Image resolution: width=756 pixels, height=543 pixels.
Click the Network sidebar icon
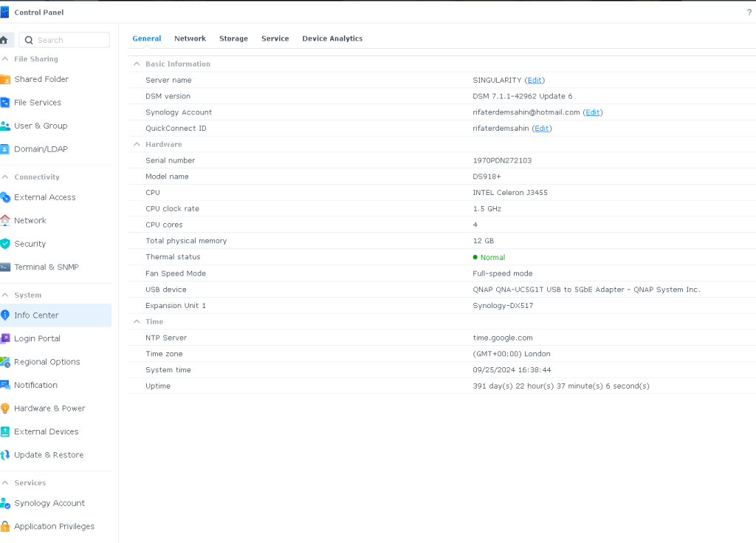coord(5,220)
